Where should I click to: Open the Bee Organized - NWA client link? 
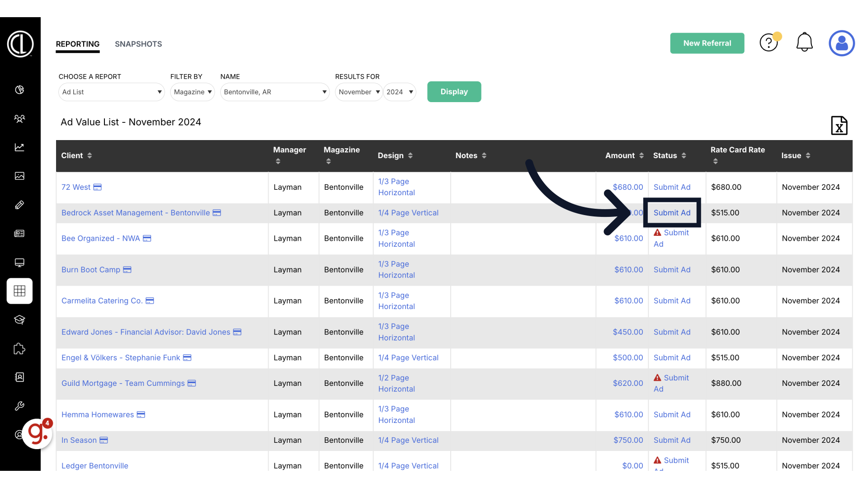[100, 239]
